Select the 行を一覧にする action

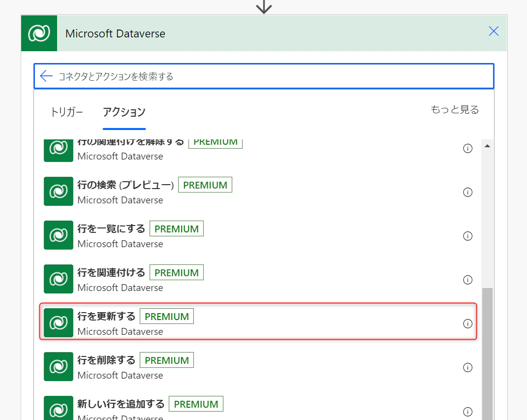point(258,235)
